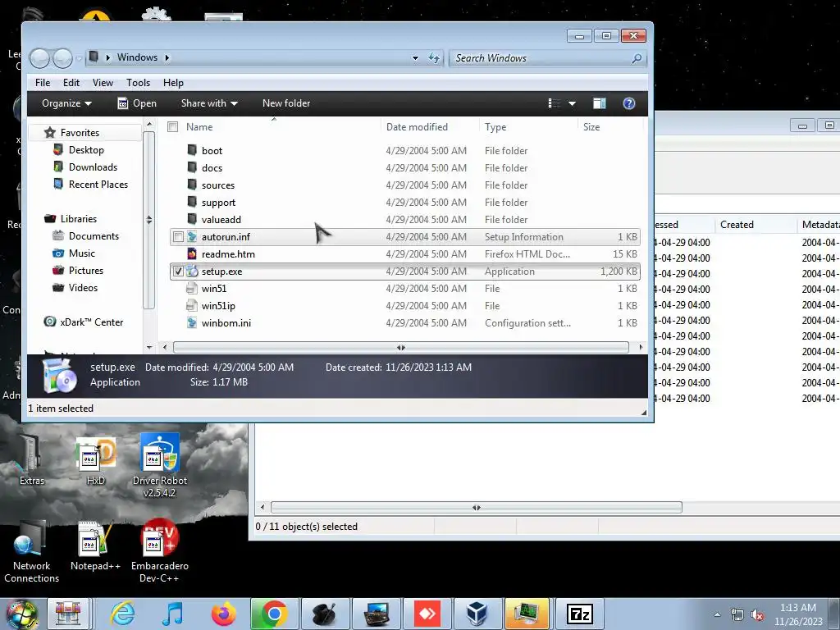The width and height of the screenshot is (840, 630).
Task: Click the Open toolbar button
Action: [x=137, y=103]
